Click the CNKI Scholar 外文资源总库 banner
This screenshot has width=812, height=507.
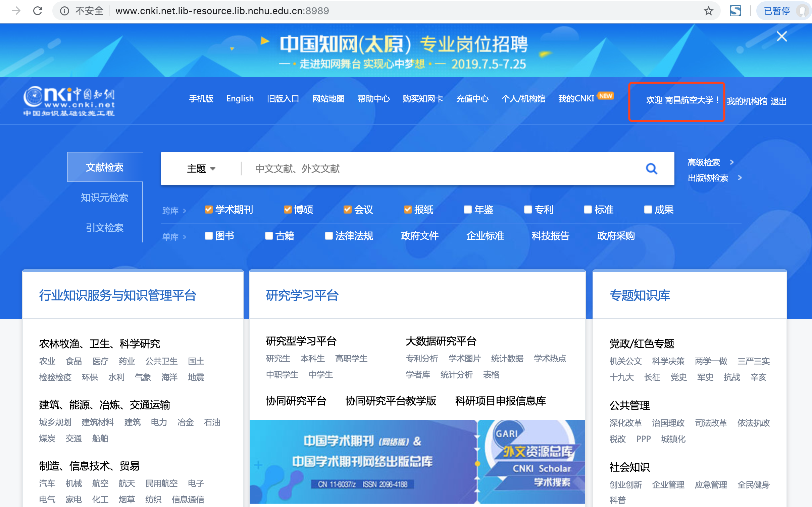pos(531,461)
